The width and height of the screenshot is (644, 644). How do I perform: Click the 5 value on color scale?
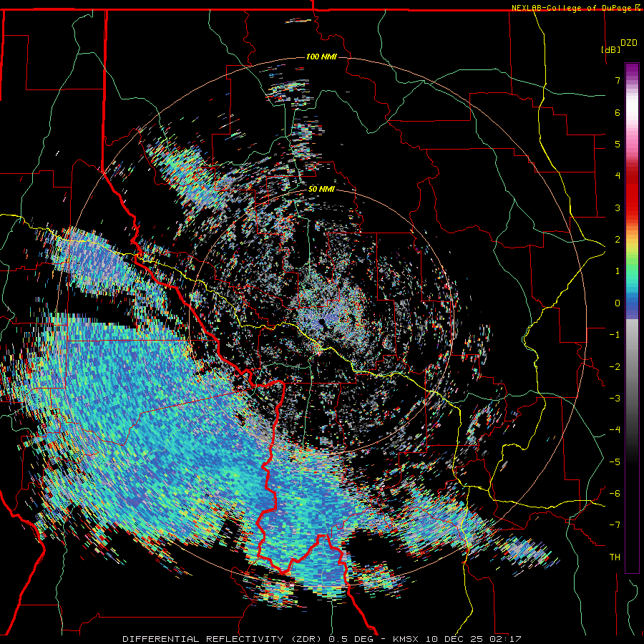(618, 144)
